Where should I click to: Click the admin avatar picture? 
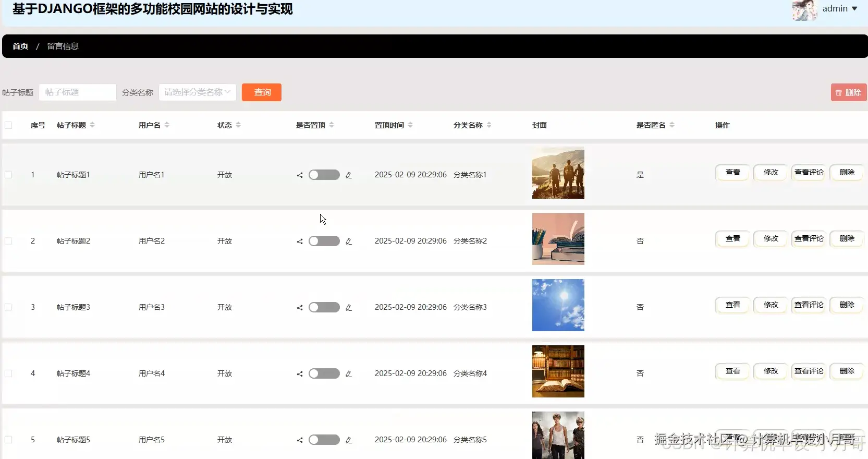(x=804, y=10)
